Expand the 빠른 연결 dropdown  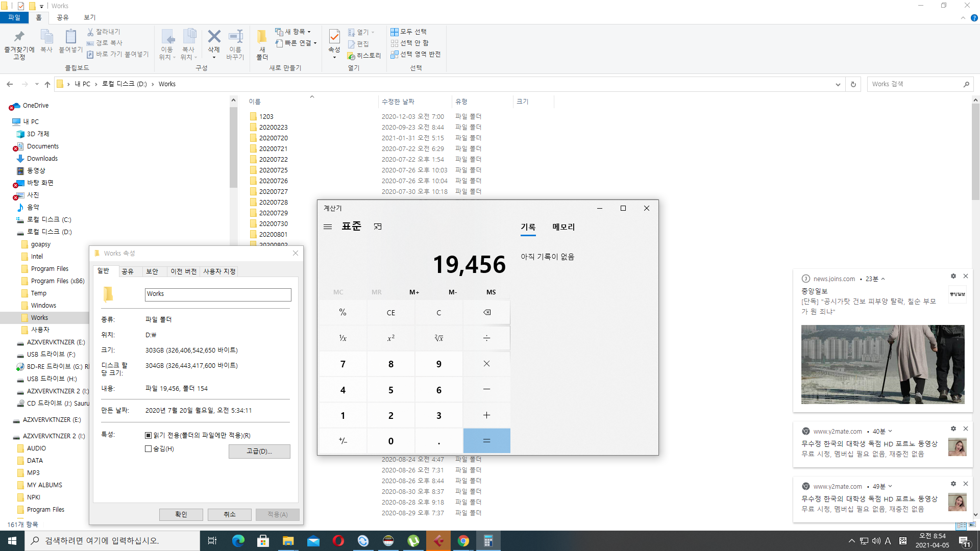pos(297,43)
